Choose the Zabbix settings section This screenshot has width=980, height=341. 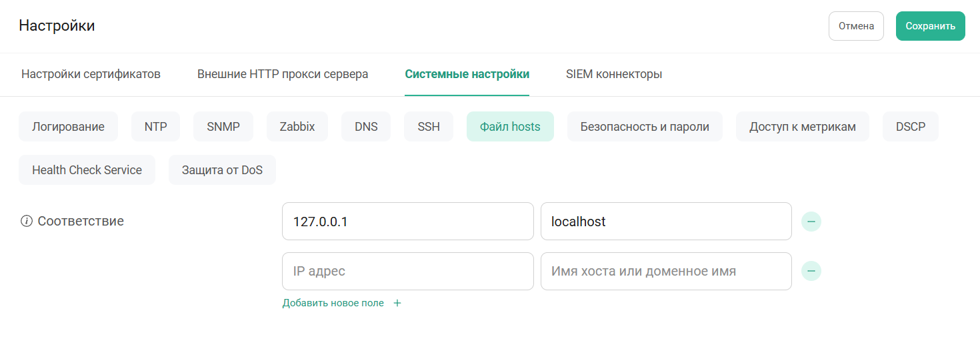coord(297,127)
